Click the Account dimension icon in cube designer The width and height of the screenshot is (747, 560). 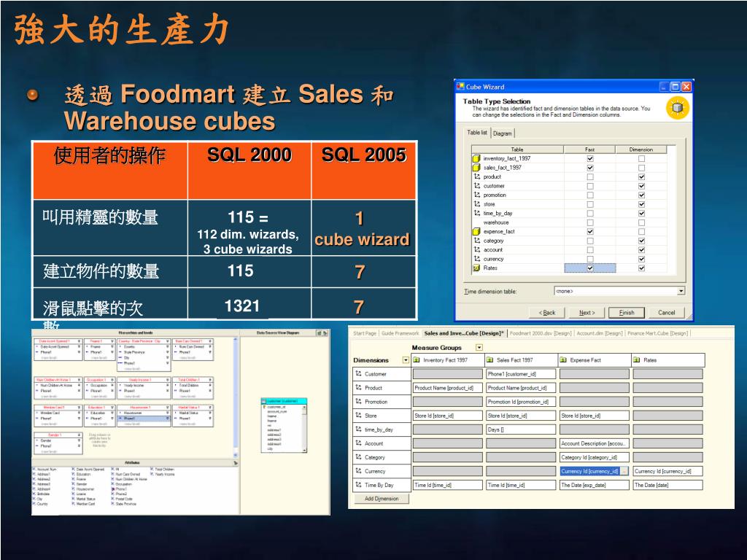point(358,443)
